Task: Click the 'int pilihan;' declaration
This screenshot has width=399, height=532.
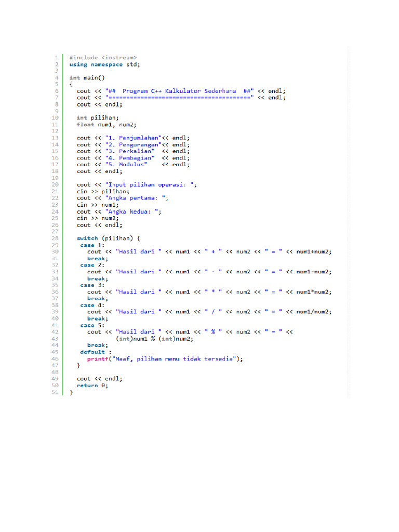Action: pyautogui.click(x=98, y=118)
